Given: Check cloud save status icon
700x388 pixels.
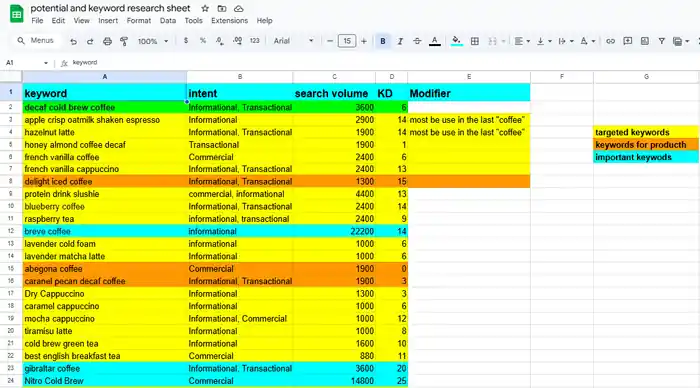Looking at the screenshot, I should (239, 8).
